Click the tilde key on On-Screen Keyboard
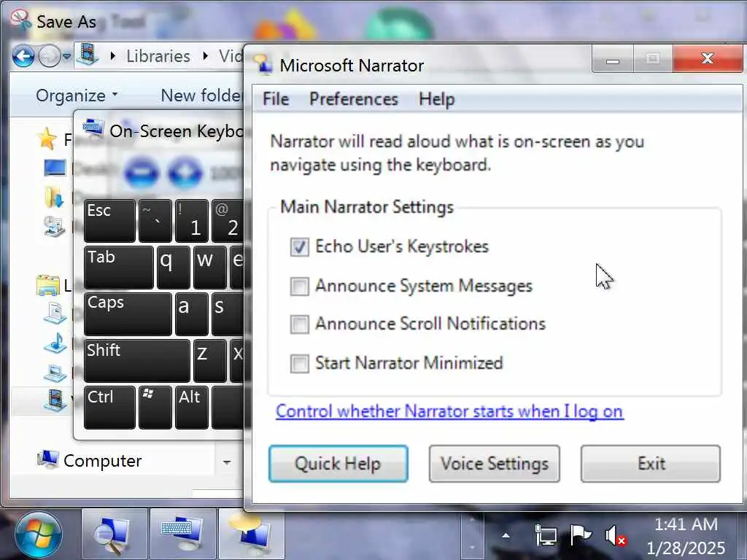Viewport: 747px width, 560px height. coord(155,221)
